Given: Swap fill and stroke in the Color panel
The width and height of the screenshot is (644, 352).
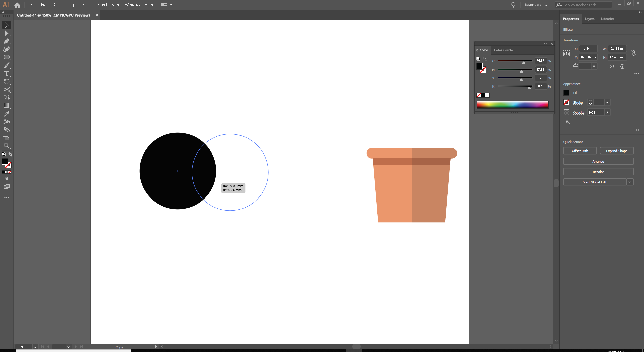Looking at the screenshot, I should point(485,59).
